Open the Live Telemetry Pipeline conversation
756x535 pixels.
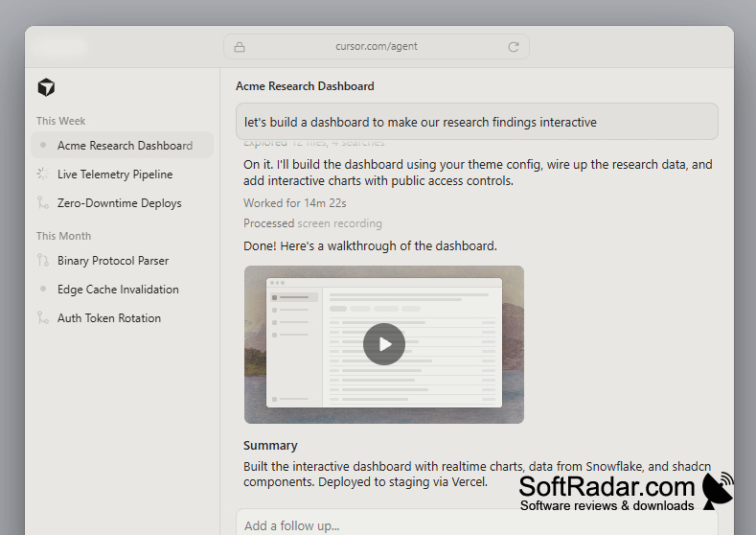click(x=122, y=174)
